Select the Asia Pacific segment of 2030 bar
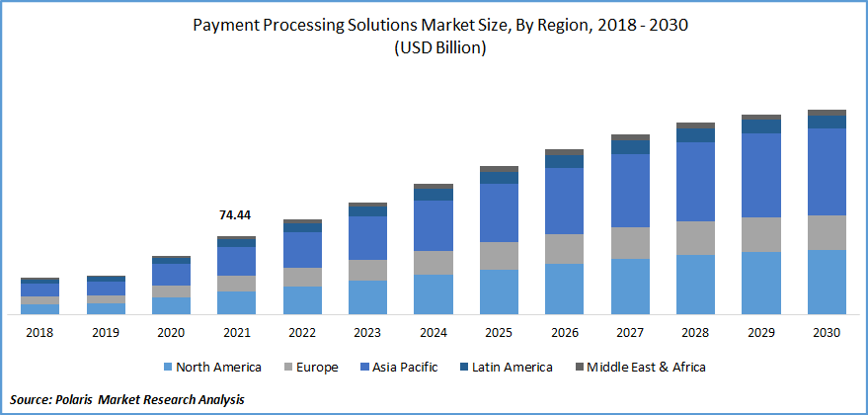Image resolution: width=868 pixels, height=415 pixels. click(x=828, y=172)
